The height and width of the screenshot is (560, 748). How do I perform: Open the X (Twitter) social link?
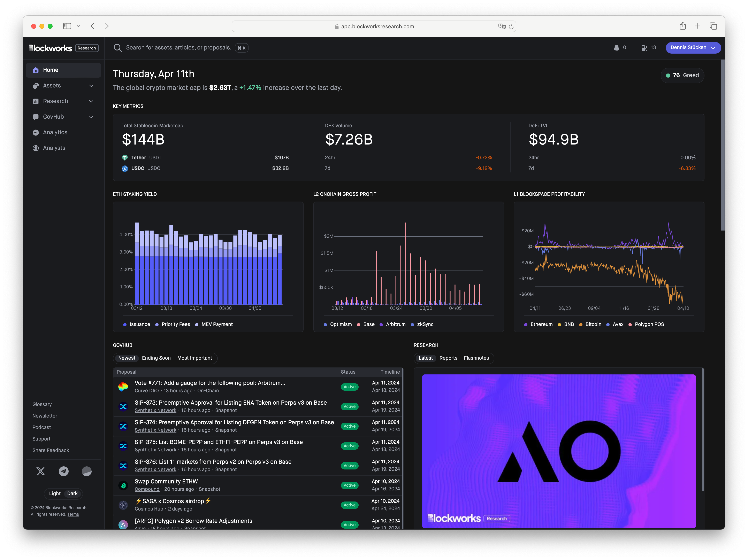point(41,472)
